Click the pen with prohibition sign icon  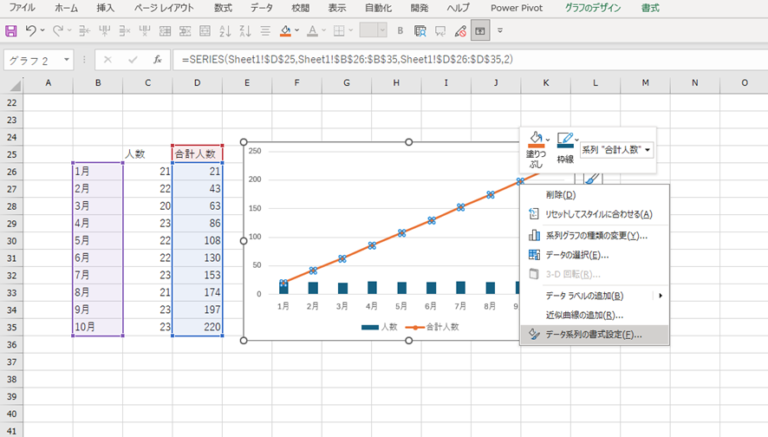click(460, 31)
